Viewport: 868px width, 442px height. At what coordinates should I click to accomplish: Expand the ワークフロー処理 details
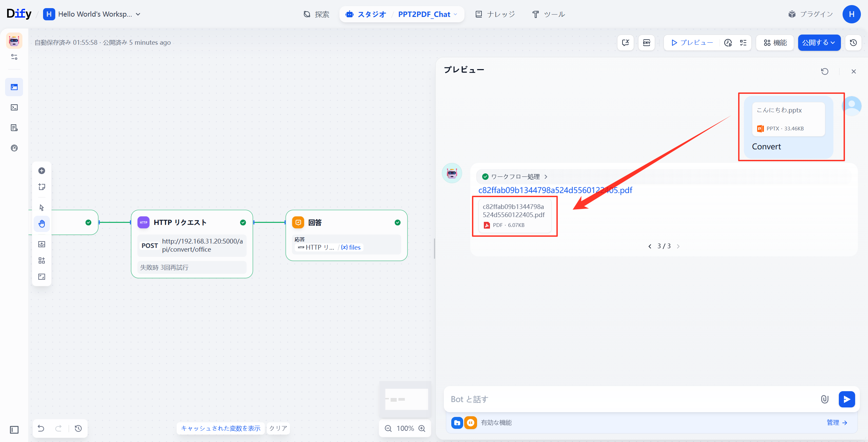click(x=515, y=177)
